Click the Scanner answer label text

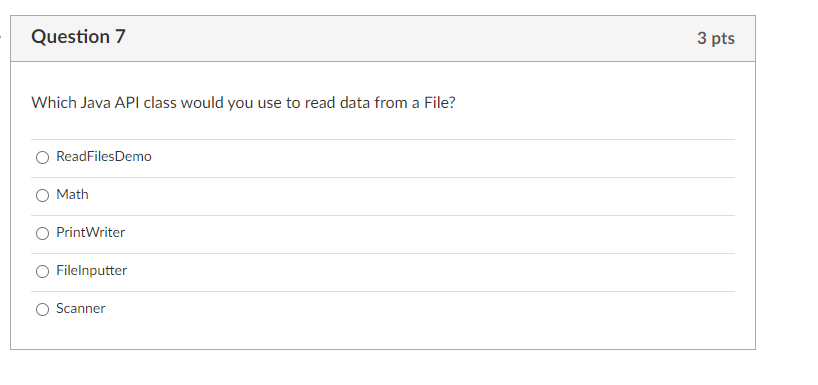[81, 309]
